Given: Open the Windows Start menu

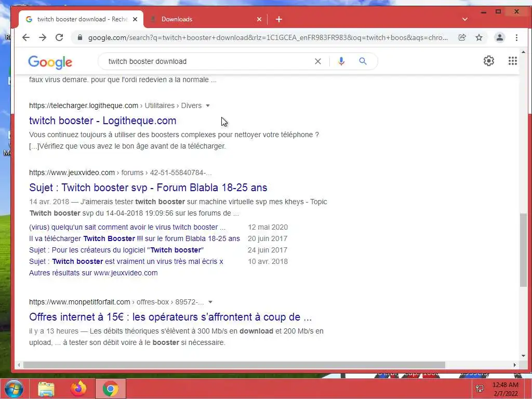Looking at the screenshot, I should [14, 389].
